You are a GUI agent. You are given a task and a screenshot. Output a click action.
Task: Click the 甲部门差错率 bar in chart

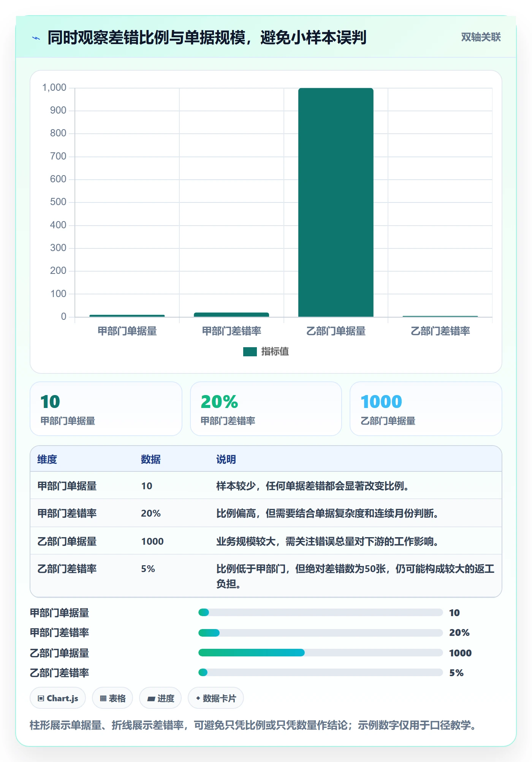click(x=231, y=315)
